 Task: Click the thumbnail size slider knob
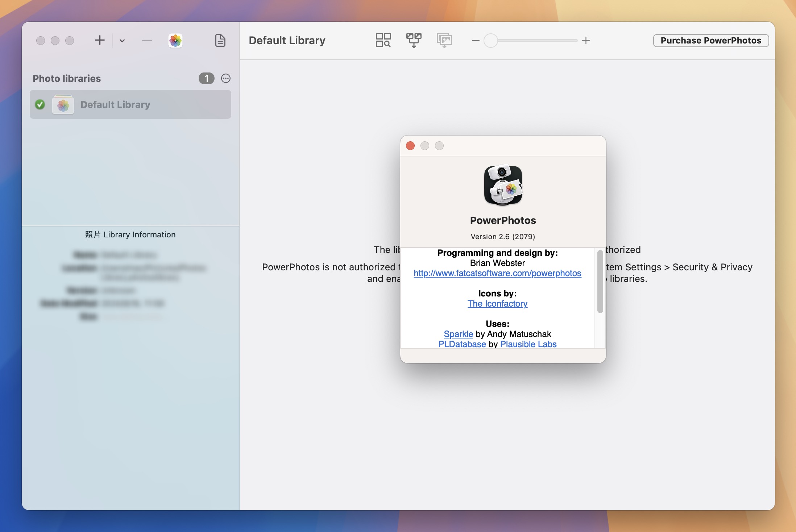click(x=491, y=41)
